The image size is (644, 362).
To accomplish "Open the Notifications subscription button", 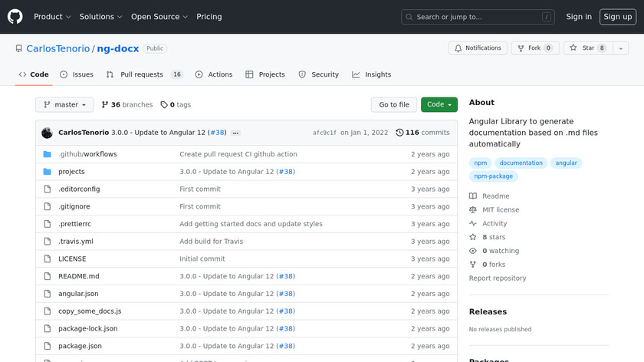I will [x=477, y=48].
